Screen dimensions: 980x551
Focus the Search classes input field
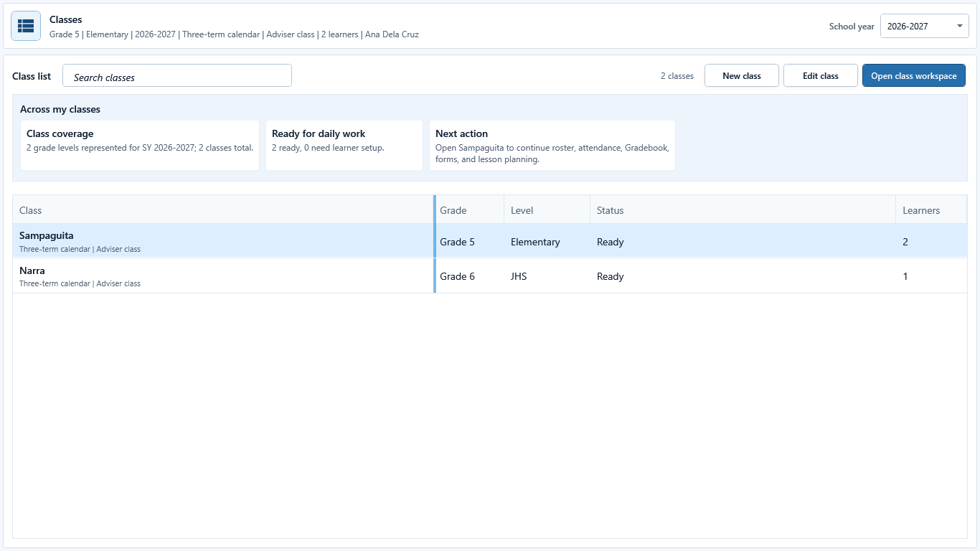click(177, 76)
